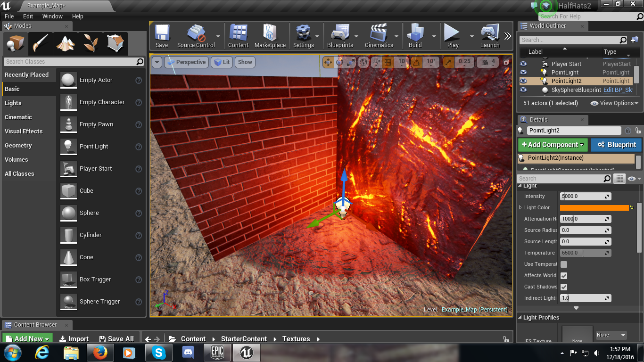The image size is (644, 362).
Task: Open the Window menu
Action: [x=52, y=16]
